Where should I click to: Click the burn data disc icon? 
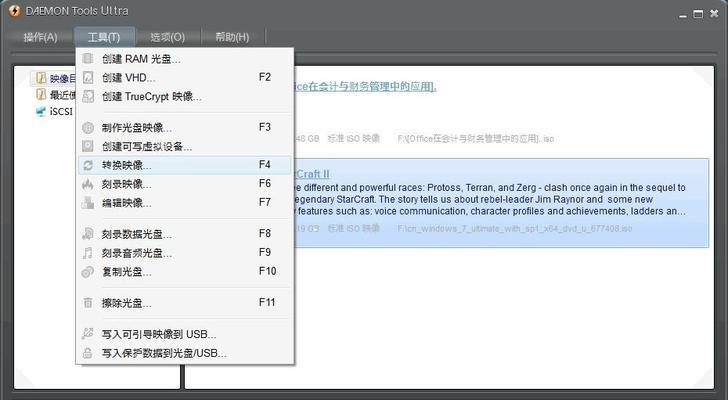point(88,234)
